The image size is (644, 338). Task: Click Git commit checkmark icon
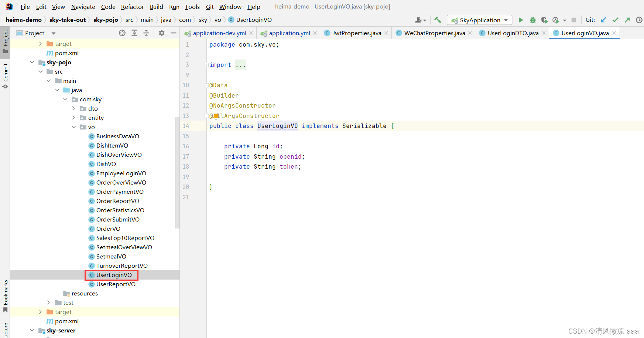coord(615,20)
